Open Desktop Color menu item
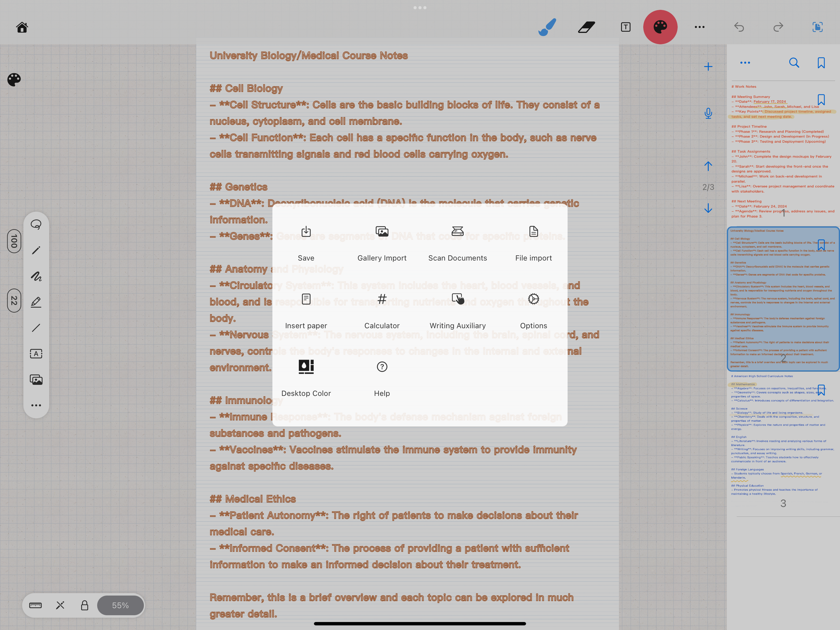This screenshot has width=840, height=630. click(x=306, y=377)
